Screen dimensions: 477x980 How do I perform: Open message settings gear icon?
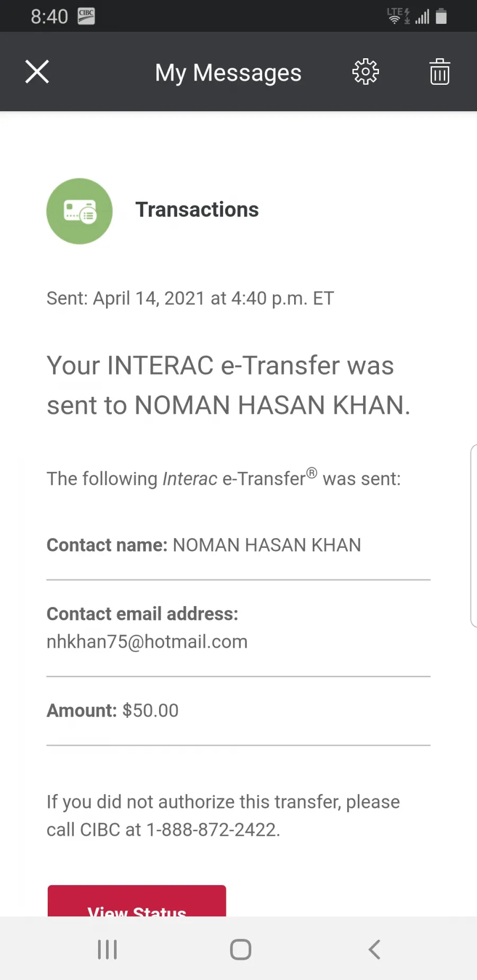click(x=366, y=72)
